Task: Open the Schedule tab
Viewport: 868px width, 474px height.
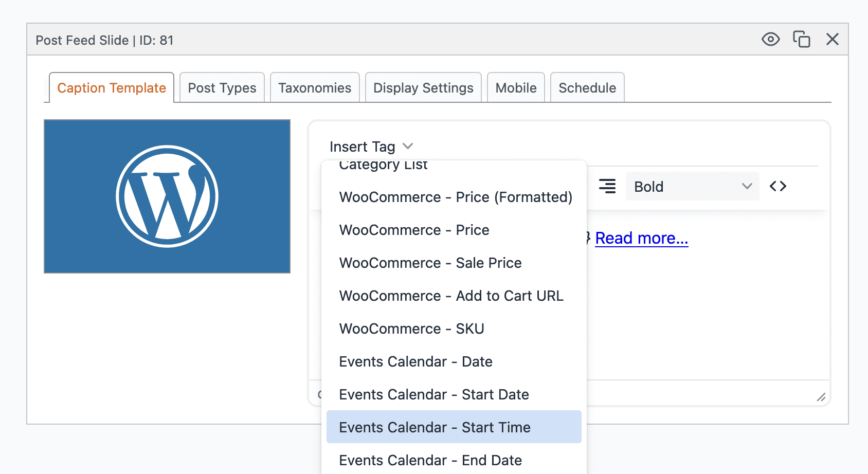Action: click(x=587, y=88)
